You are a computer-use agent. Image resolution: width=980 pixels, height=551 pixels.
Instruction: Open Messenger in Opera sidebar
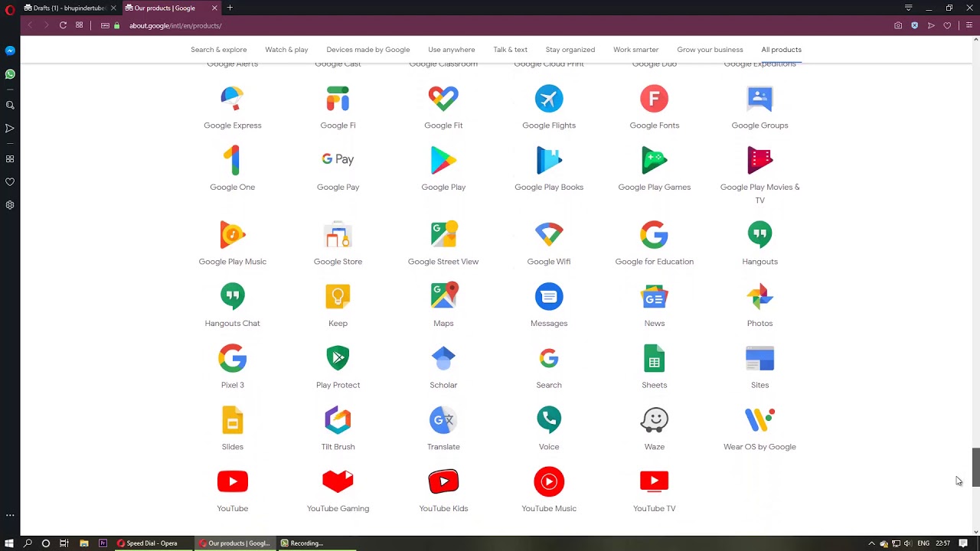coord(10,51)
